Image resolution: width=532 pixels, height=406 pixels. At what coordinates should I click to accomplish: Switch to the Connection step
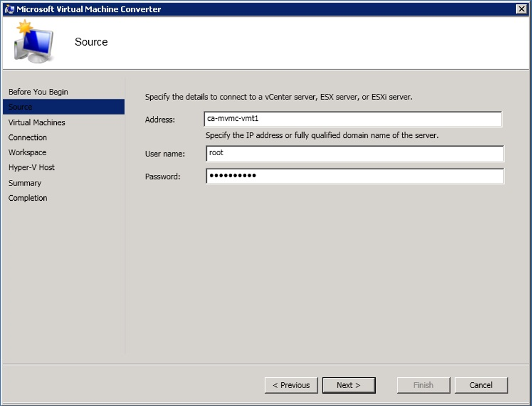coord(28,137)
